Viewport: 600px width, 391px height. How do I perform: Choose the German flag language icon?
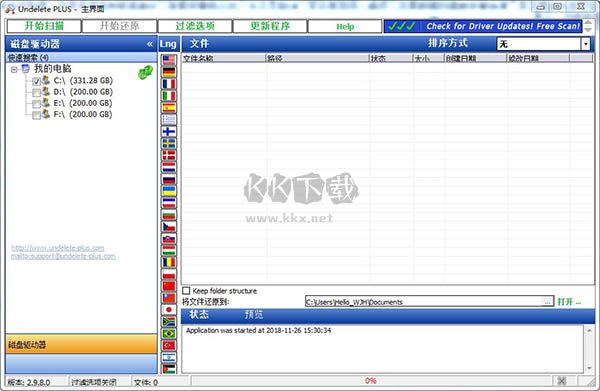pyautogui.click(x=168, y=72)
